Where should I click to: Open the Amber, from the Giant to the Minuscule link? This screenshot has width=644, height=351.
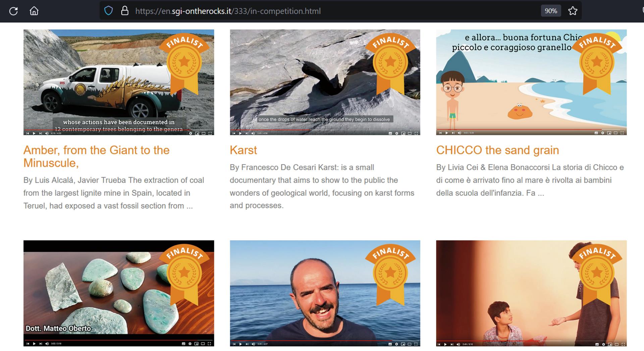(97, 157)
